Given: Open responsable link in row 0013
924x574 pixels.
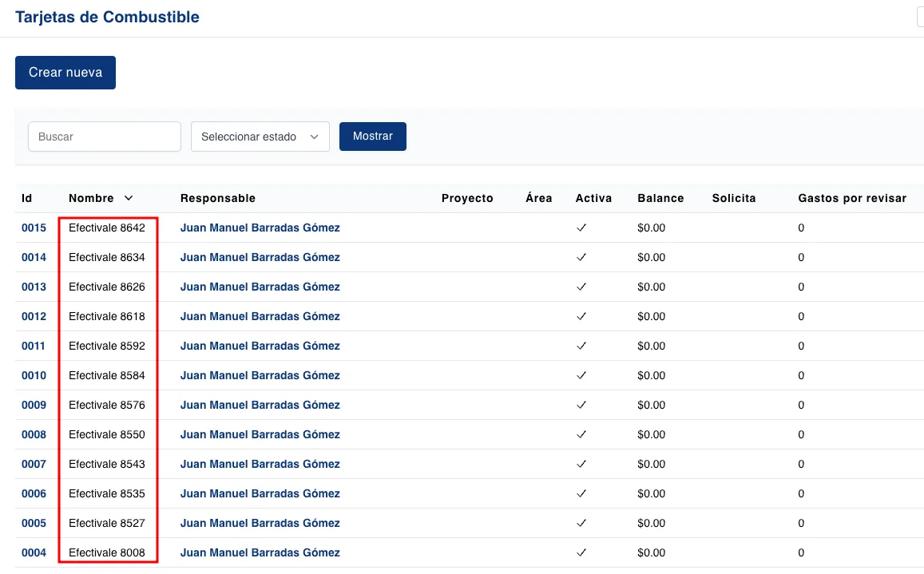Looking at the screenshot, I should pyautogui.click(x=260, y=287).
